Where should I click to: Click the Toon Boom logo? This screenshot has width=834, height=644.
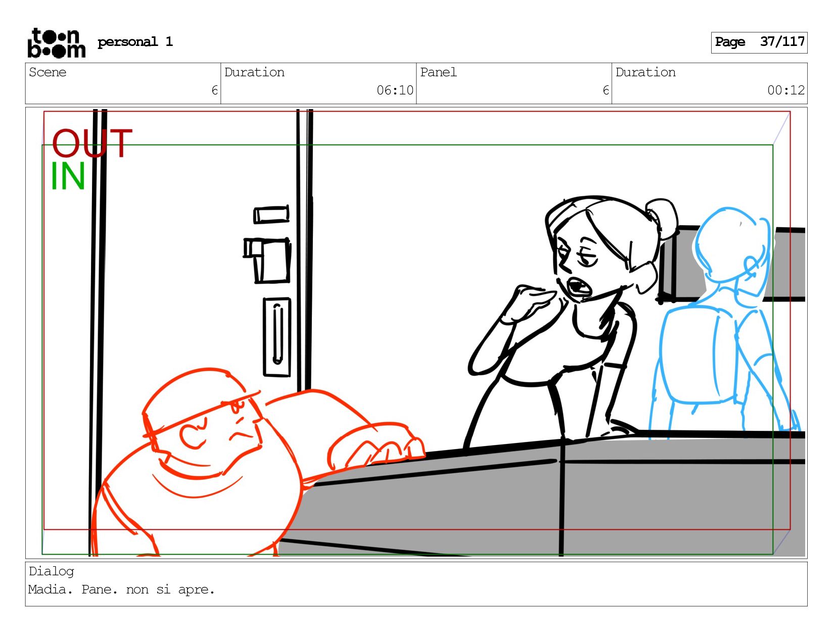coord(56,43)
